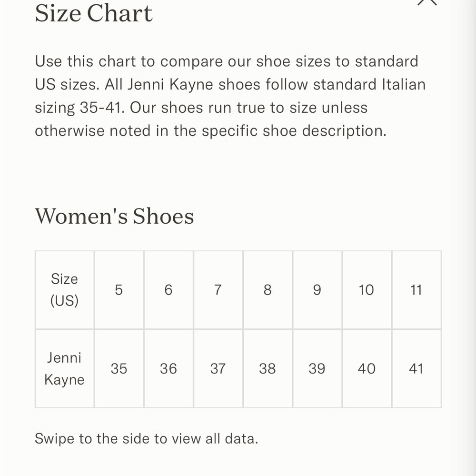Viewport: 476px width, 476px height.
Task: Click the Size Chart title
Action: click(x=94, y=13)
